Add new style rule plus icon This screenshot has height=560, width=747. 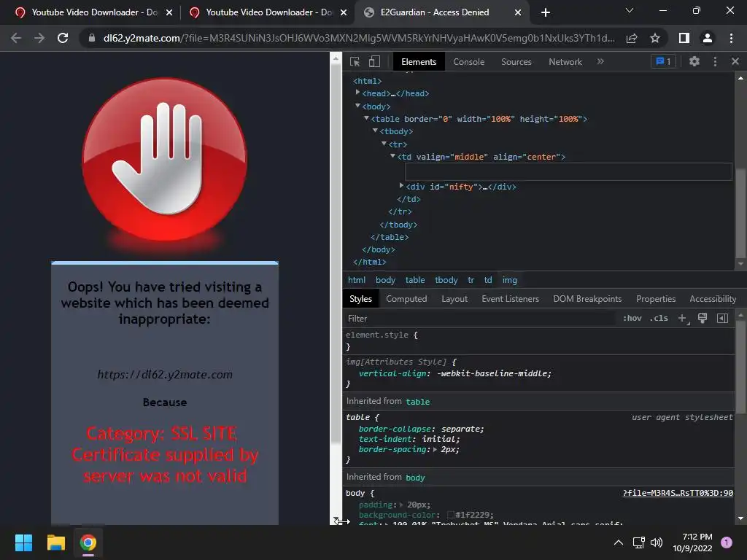click(x=683, y=318)
